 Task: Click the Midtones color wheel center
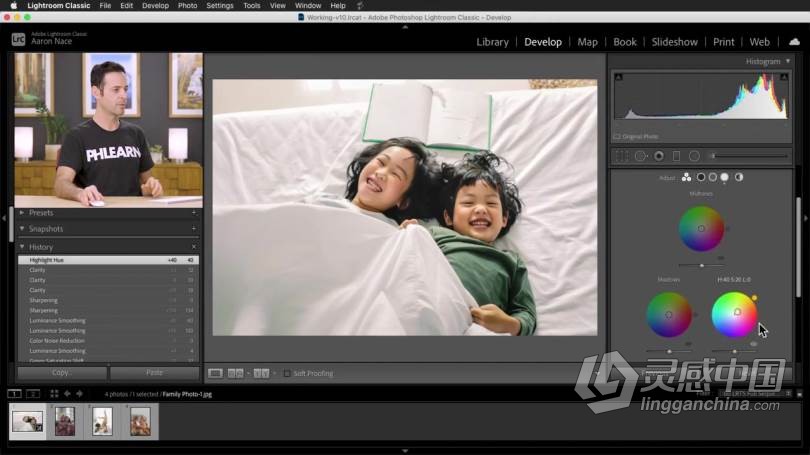click(701, 228)
